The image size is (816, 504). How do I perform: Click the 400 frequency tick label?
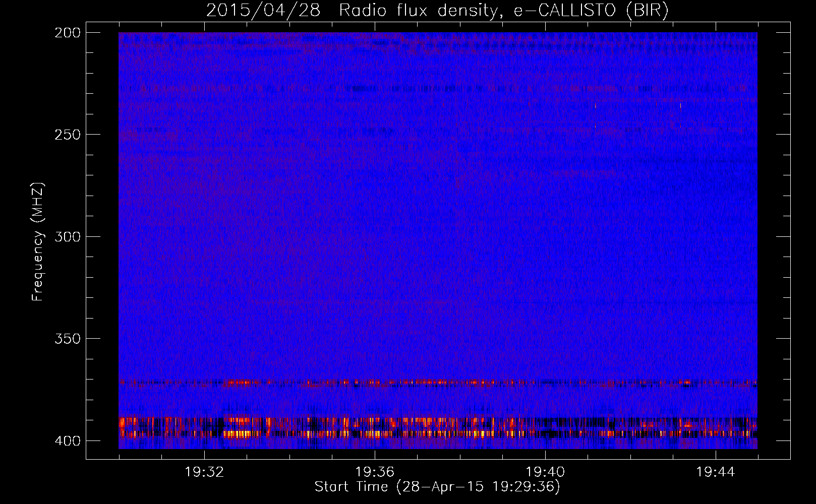click(x=68, y=441)
